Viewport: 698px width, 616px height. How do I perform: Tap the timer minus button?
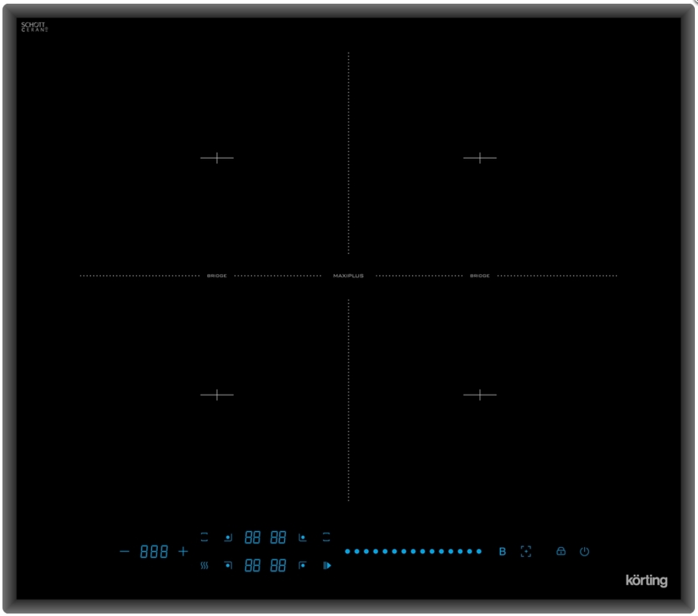click(125, 551)
